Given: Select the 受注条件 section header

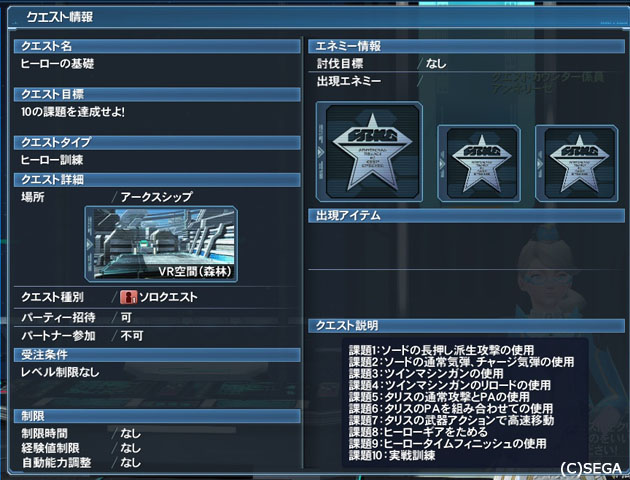Looking at the screenshot, I should tap(157, 355).
